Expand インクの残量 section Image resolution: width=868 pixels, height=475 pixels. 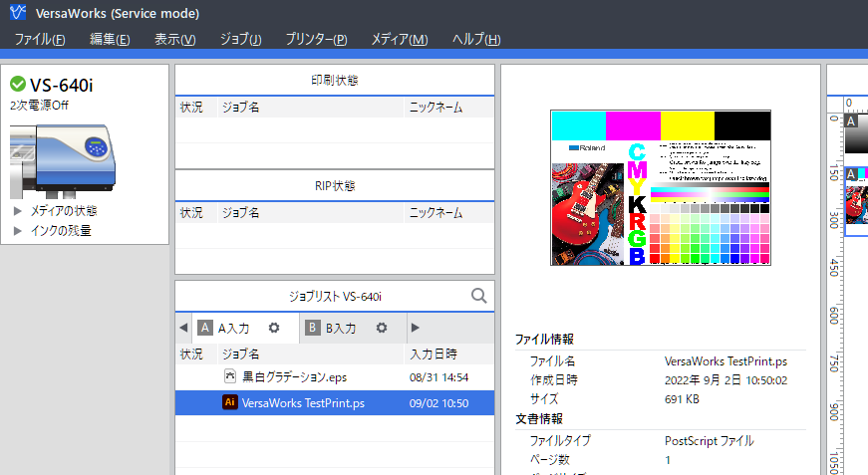tap(18, 231)
